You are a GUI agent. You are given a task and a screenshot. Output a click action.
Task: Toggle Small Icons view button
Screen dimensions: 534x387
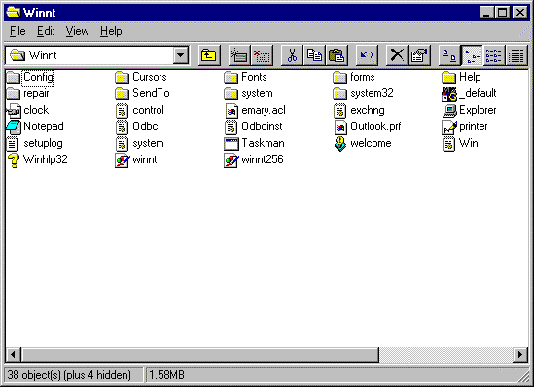(x=472, y=56)
